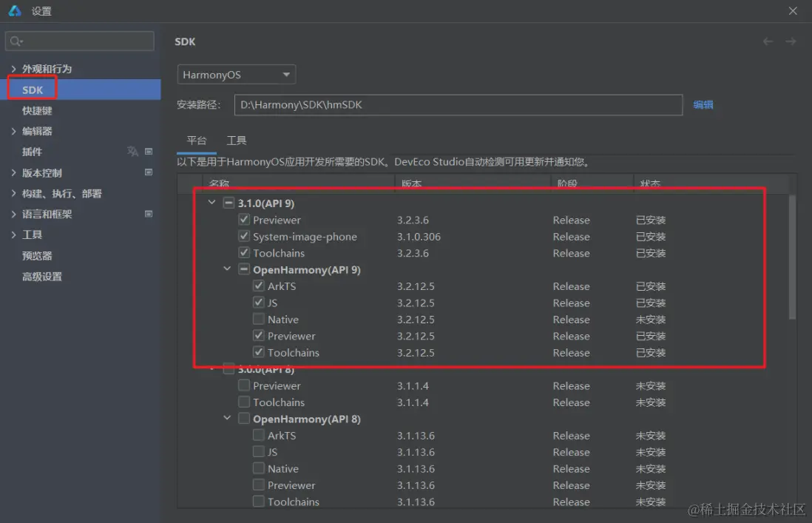Toggle the OpenHarmony(API 9) group checkbox
812x523 pixels.
tap(244, 269)
